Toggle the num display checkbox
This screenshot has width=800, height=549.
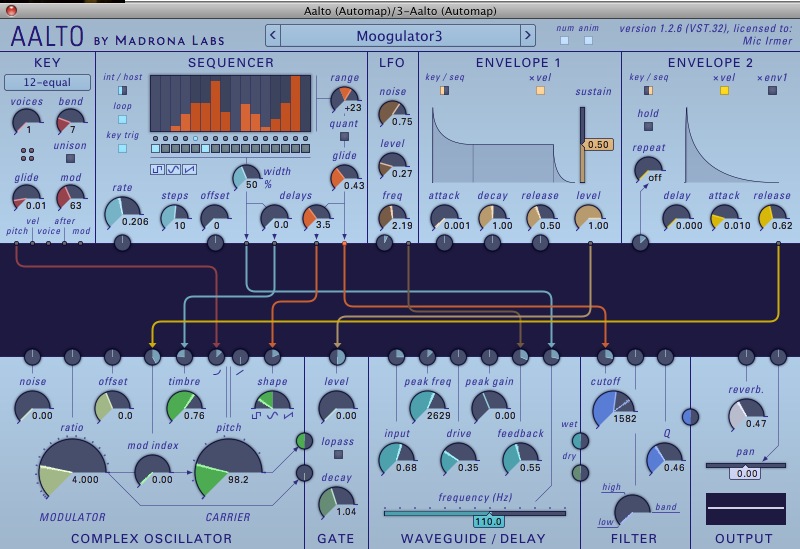coord(564,40)
